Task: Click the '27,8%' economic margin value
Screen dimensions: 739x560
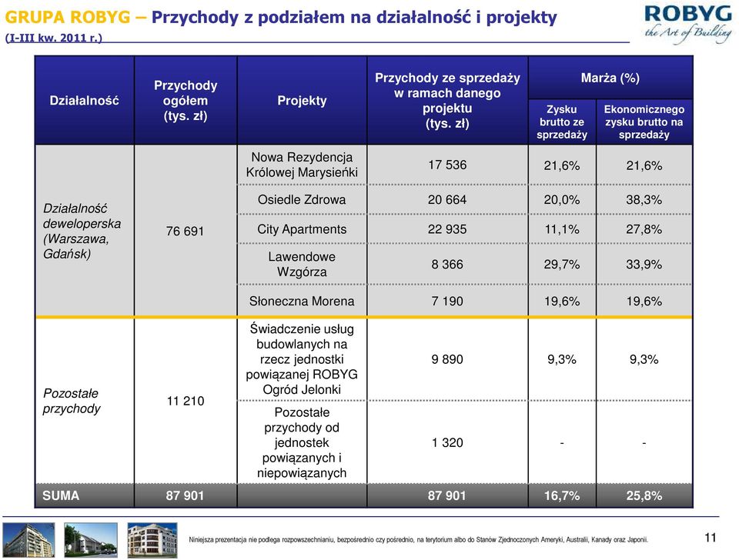Action: (x=644, y=229)
